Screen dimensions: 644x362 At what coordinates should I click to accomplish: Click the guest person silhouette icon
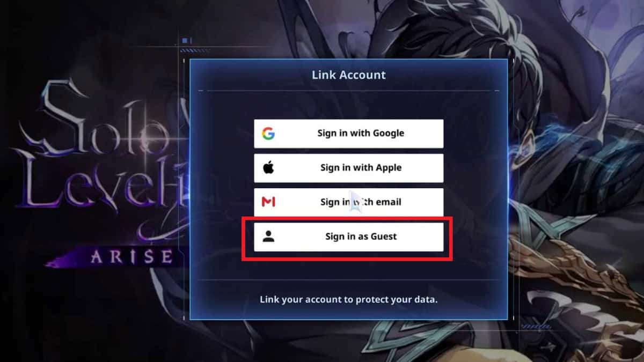pyautogui.click(x=268, y=237)
